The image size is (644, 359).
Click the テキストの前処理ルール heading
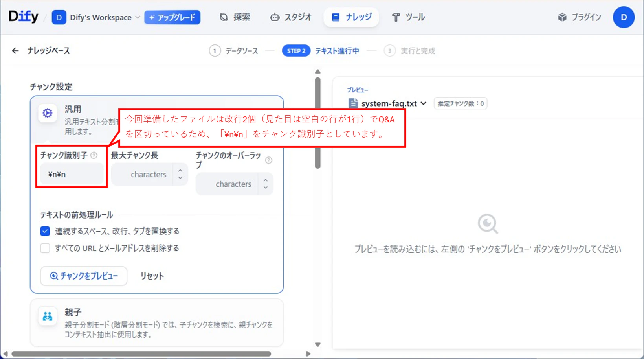pyautogui.click(x=77, y=215)
